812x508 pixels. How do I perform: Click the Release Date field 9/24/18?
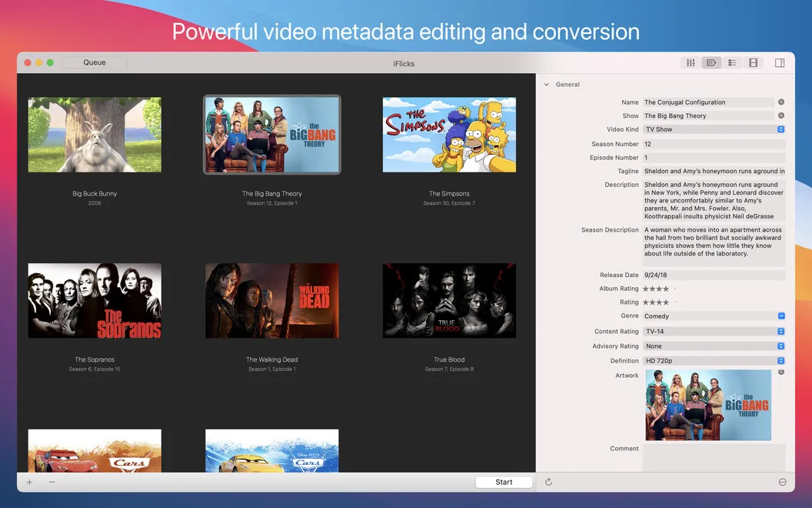(714, 276)
